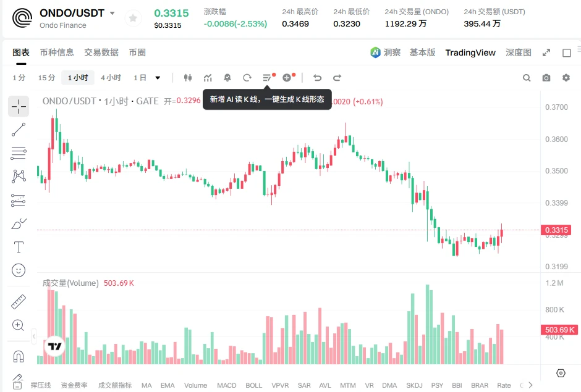581x392 pixels.
Task: Toggle the MA indicator
Action: (x=146, y=385)
